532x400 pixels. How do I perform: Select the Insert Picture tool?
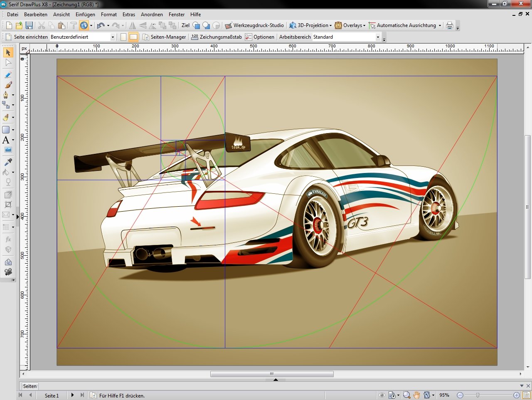[x=8, y=150]
